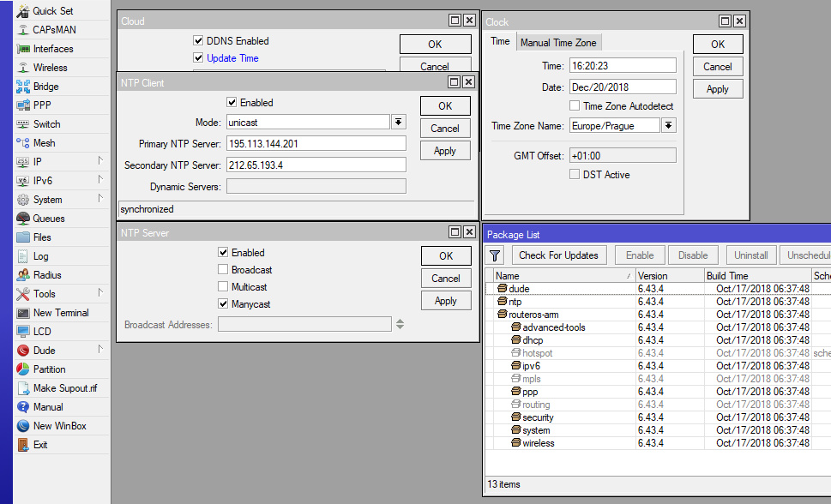Click Apply in the NTP Client window
Image resolution: width=831 pixels, height=504 pixels.
pos(445,151)
